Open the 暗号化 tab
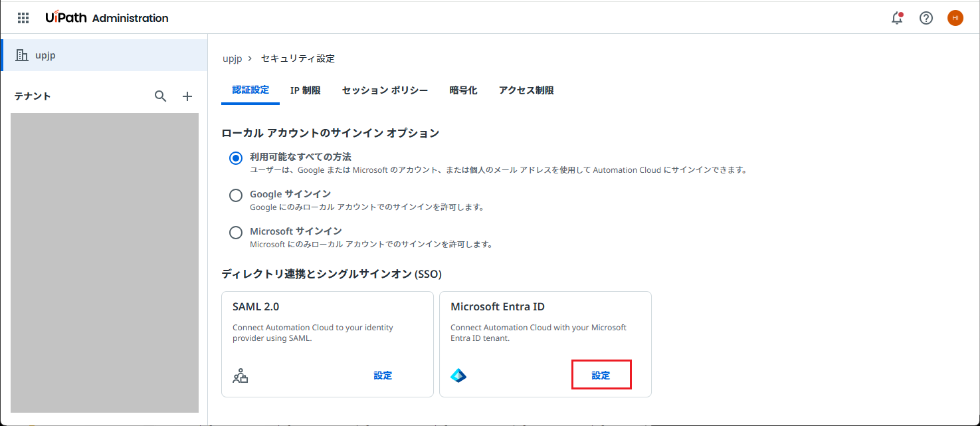 463,90
